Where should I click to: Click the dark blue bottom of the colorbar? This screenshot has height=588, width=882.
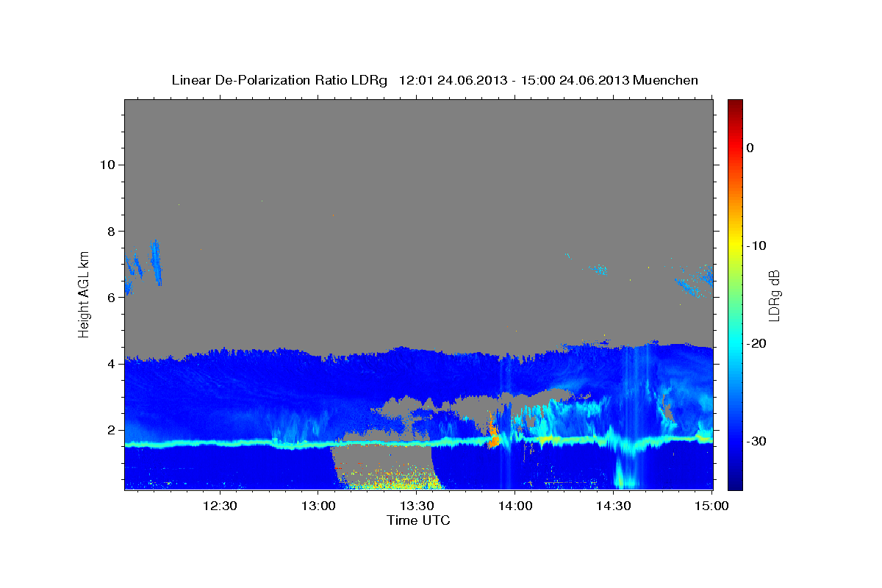pos(735,482)
